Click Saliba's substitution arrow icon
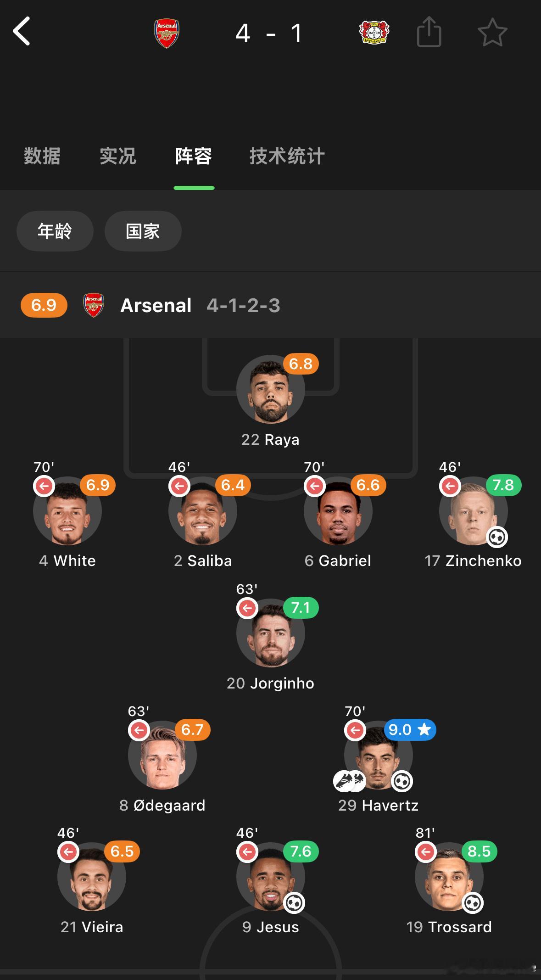This screenshot has width=541, height=980. pyautogui.click(x=179, y=486)
